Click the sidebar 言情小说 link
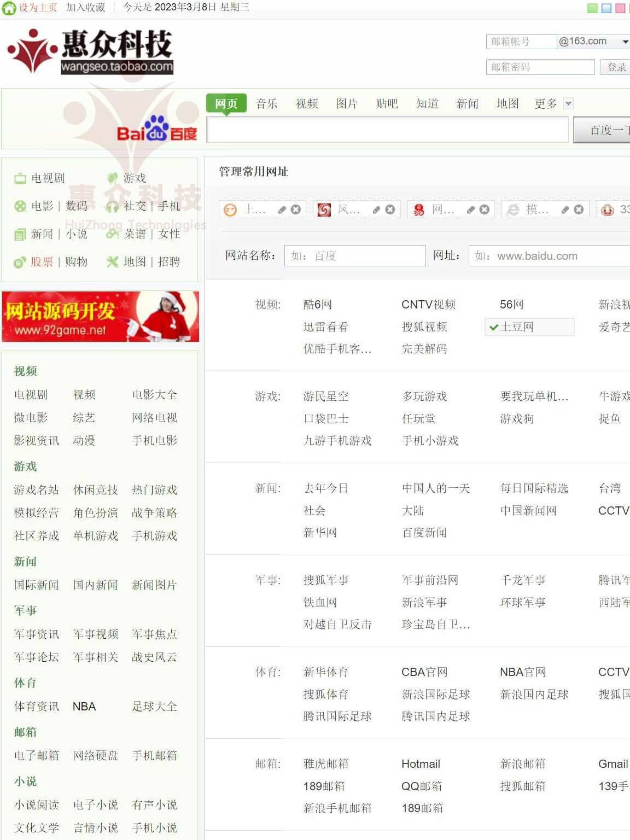The width and height of the screenshot is (630, 840). 96,828
